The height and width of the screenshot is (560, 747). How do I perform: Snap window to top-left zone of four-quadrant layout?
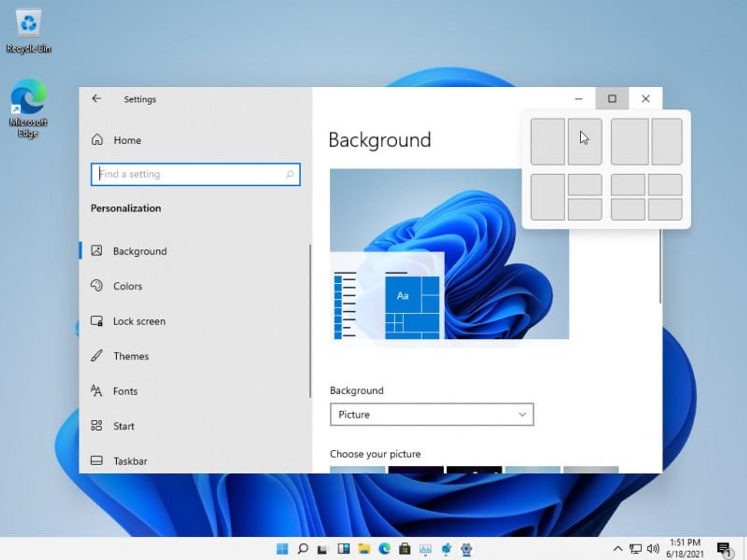(x=628, y=185)
